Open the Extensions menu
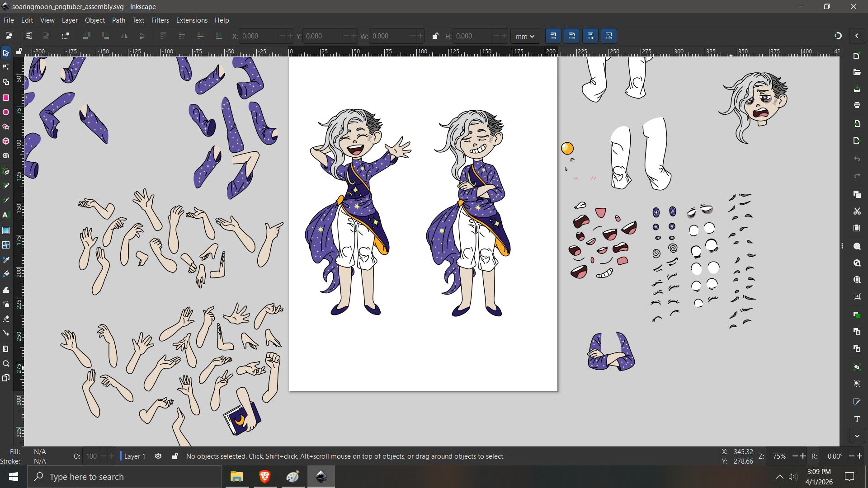This screenshot has height=488, width=868. pos(192,20)
